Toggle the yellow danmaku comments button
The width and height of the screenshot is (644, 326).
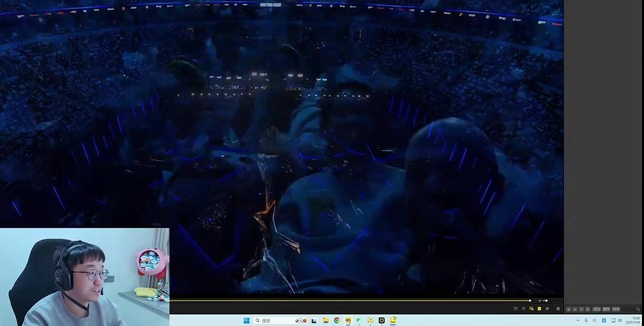[x=539, y=308]
